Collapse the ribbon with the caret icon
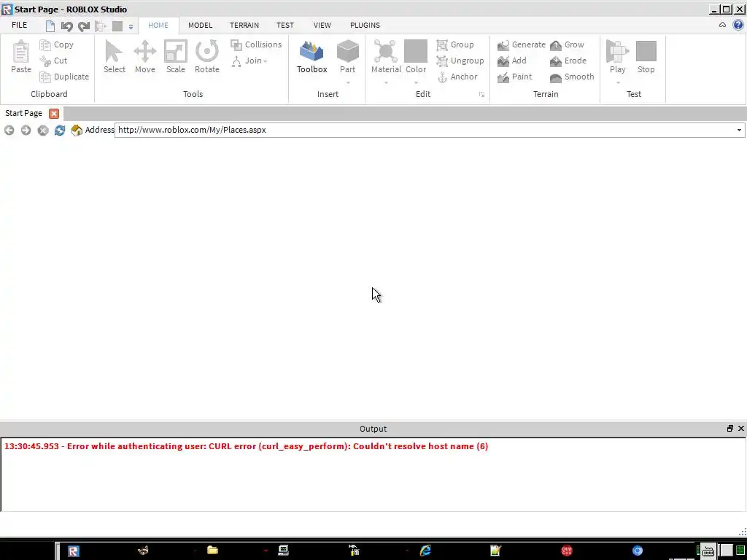 [x=722, y=26]
